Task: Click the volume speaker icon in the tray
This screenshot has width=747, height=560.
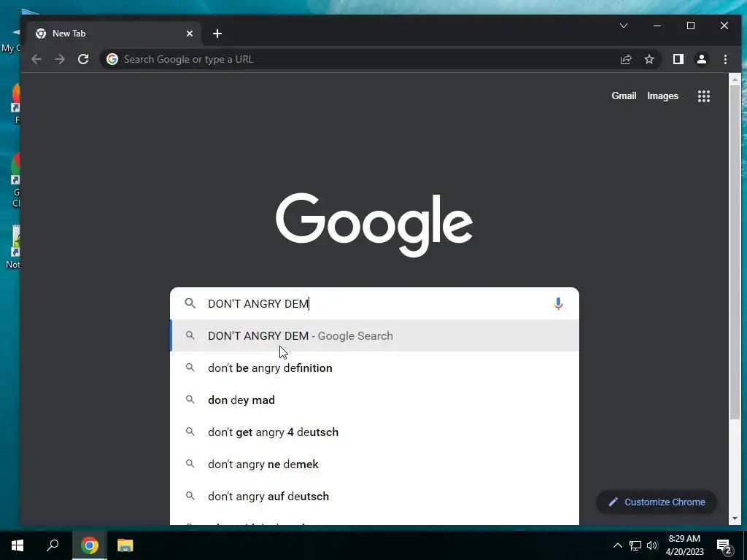Action: click(652, 545)
